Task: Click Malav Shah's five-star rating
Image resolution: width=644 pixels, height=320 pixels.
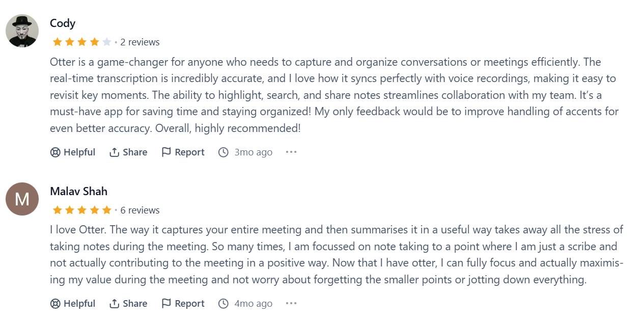Action: click(81, 210)
